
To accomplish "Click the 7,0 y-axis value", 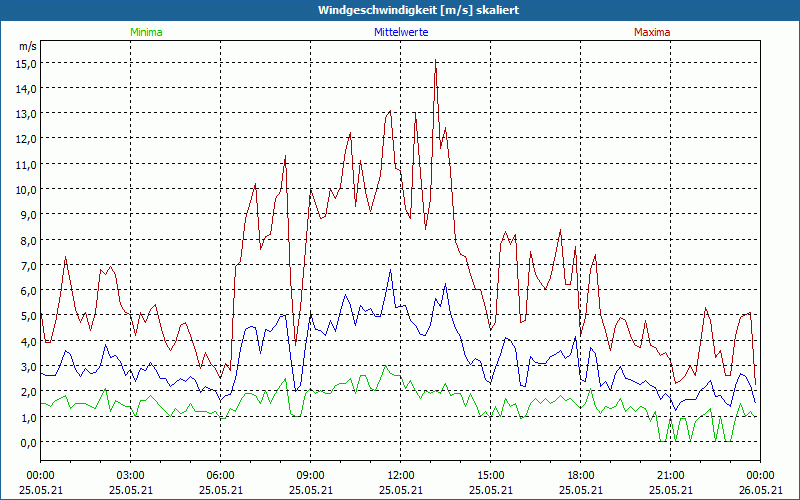I will pyautogui.click(x=29, y=265).
